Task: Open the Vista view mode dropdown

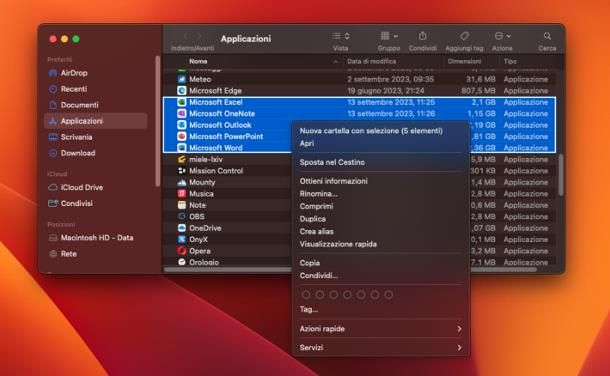Action: pos(341,36)
